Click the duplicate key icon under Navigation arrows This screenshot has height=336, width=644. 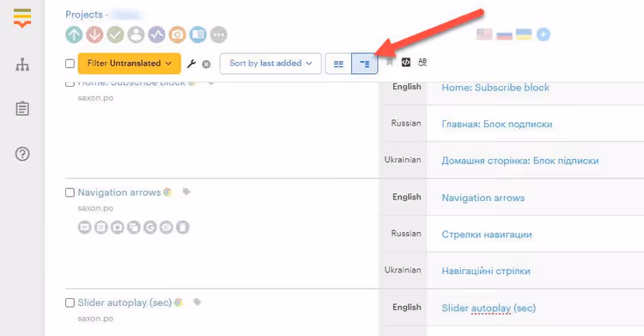click(134, 227)
